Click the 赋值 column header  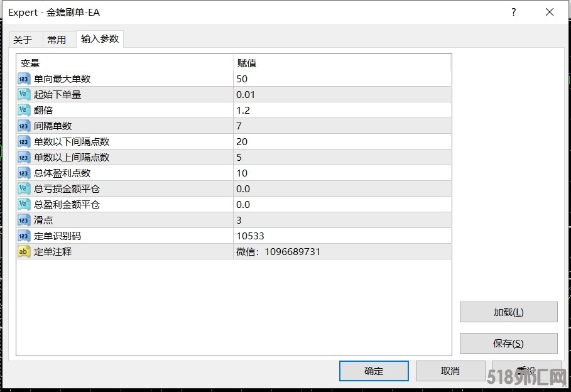pos(342,63)
